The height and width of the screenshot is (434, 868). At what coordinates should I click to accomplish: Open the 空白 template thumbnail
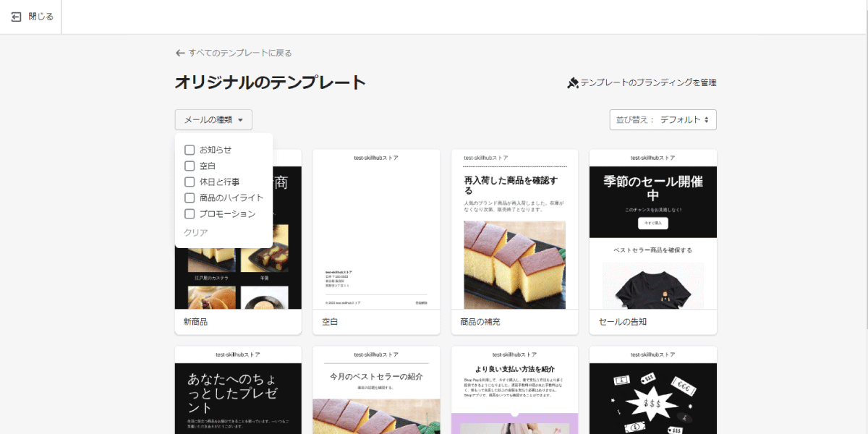[x=376, y=229]
